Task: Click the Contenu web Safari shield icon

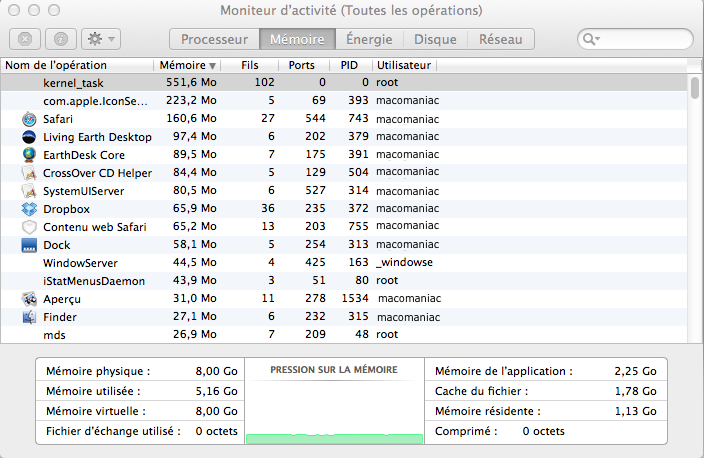Action: [29, 227]
